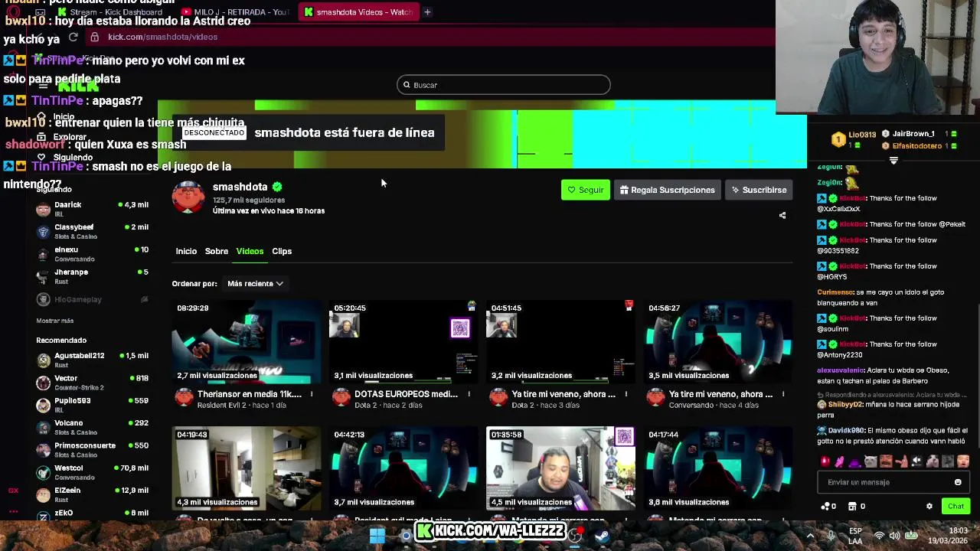The height and width of the screenshot is (551, 980).
Task: Open the Vector channel in Recomendado
Action: click(92, 382)
